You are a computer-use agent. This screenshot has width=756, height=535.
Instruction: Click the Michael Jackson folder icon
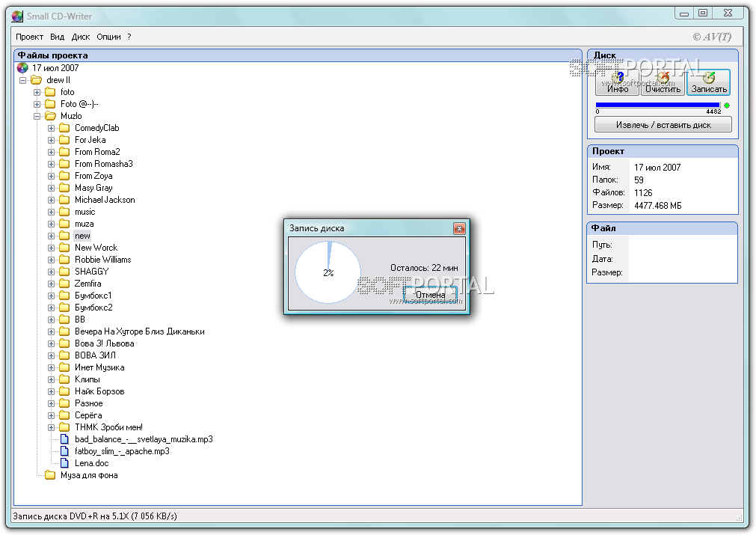pyautogui.click(x=64, y=200)
